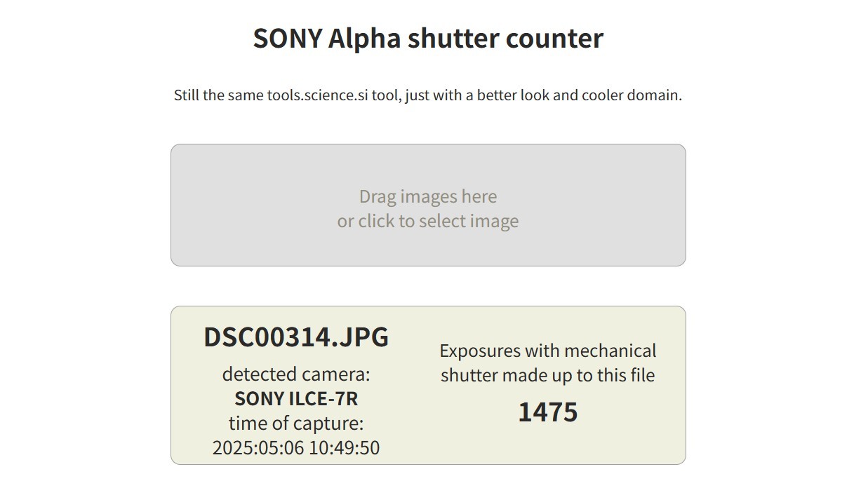Click the tools.science.si subtitle sentence
The width and height of the screenshot is (868, 481).
pos(428,95)
